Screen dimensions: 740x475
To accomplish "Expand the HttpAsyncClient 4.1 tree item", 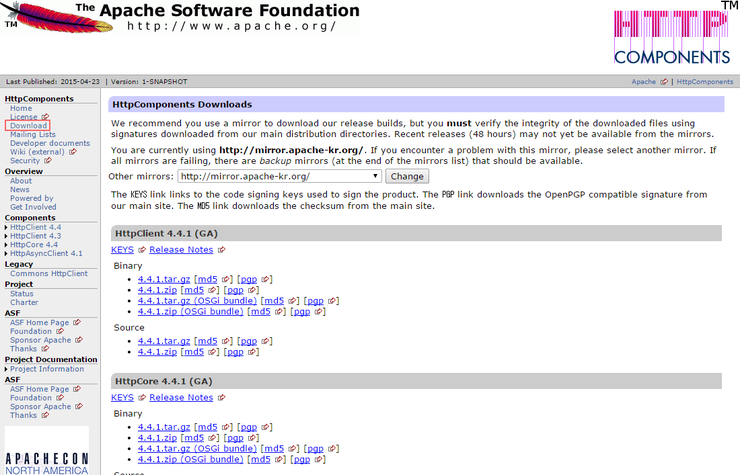I will point(6,254).
